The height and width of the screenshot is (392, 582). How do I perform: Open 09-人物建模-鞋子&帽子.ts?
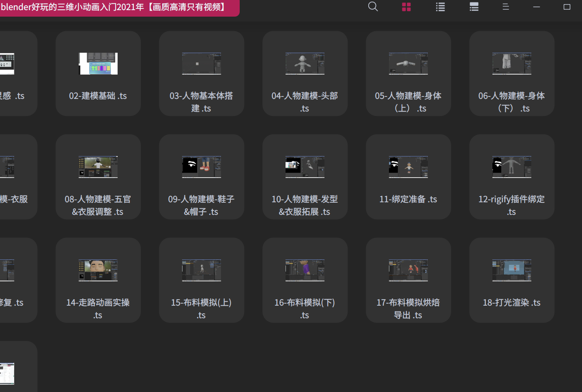[x=201, y=177]
